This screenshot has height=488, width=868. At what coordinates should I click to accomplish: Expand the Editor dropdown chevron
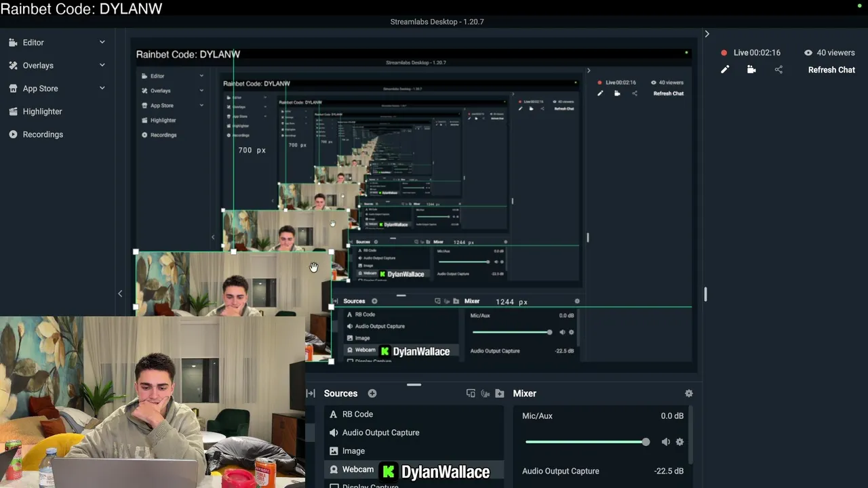tap(102, 42)
